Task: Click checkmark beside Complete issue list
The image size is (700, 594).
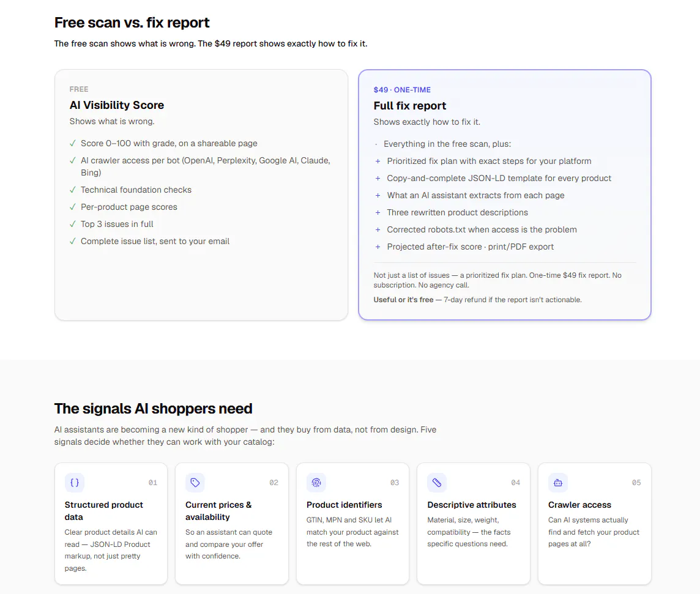Action: coord(73,241)
